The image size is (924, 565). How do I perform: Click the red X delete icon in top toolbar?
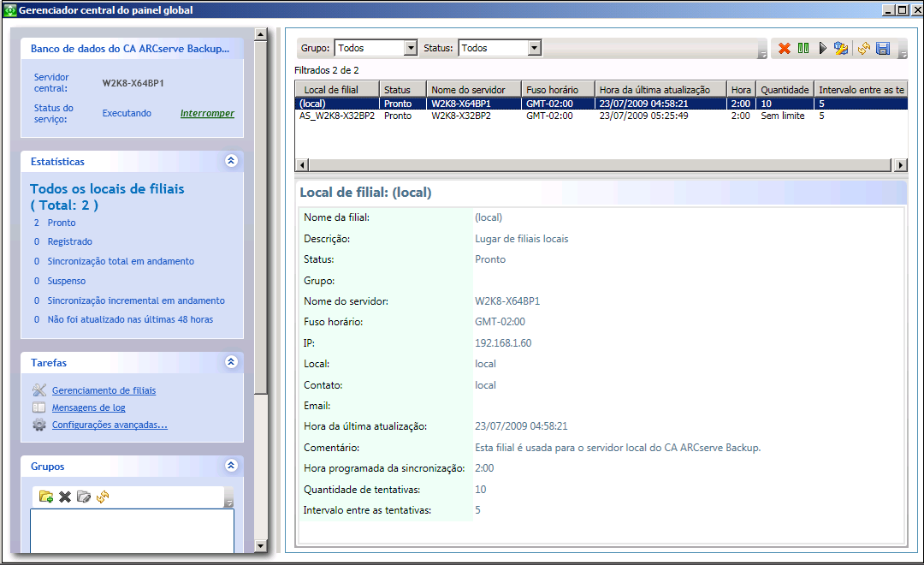(784, 49)
